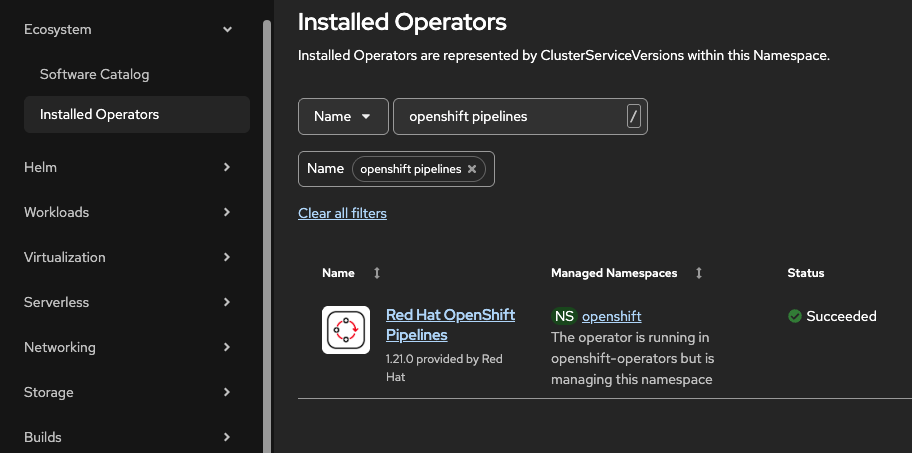Select Installed Operators in the sidebar

point(99,114)
